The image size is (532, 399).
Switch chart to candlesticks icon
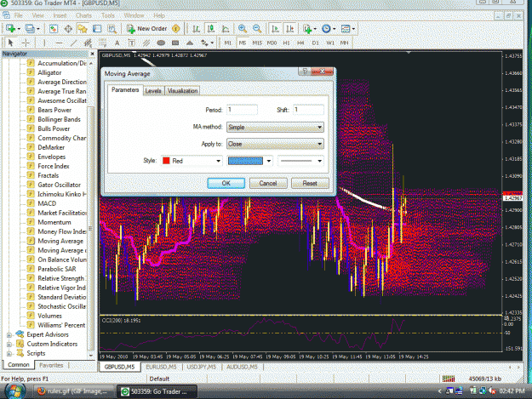[211, 29]
